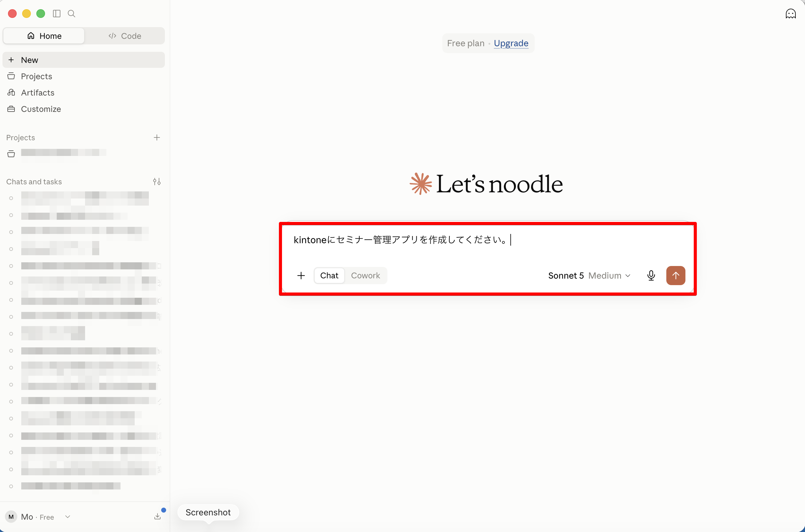Click the Chats and tasks heading
805x532 pixels.
34,182
